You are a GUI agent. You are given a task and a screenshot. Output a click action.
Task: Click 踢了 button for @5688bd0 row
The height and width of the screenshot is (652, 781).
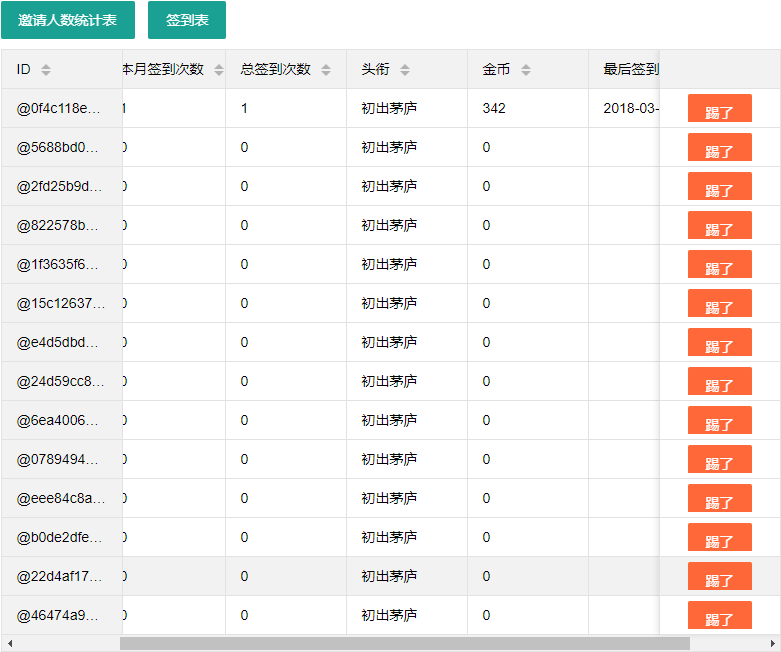click(720, 147)
